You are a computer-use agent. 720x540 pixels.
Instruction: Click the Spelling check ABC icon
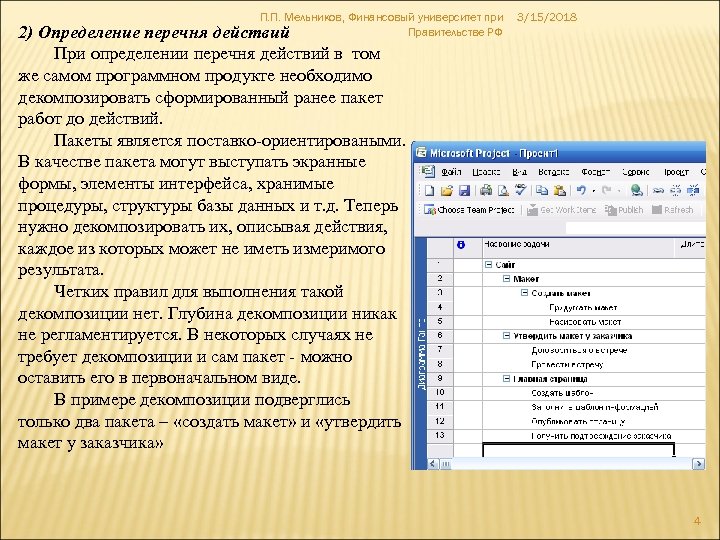(x=520, y=190)
